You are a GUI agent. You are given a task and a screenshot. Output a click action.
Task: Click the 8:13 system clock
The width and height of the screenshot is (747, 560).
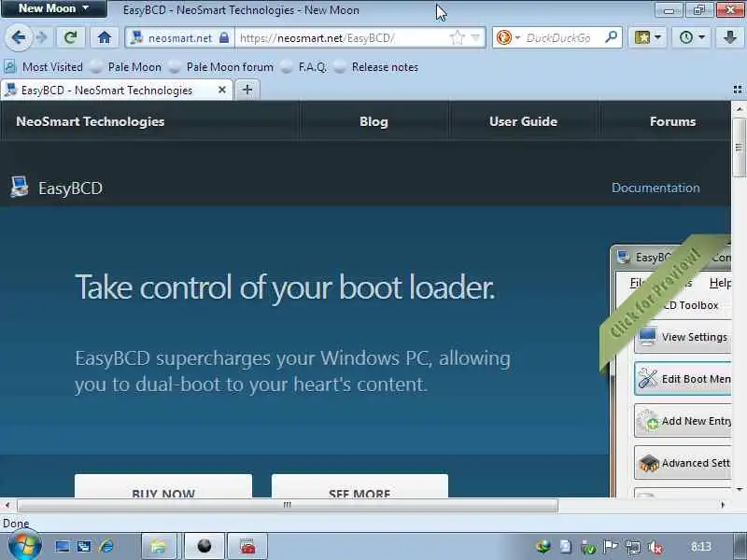click(701, 547)
